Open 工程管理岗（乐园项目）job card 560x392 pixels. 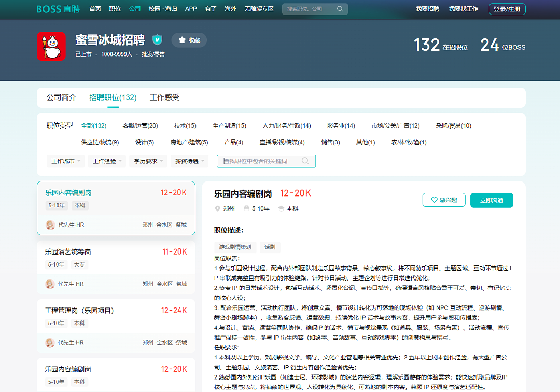116,326
